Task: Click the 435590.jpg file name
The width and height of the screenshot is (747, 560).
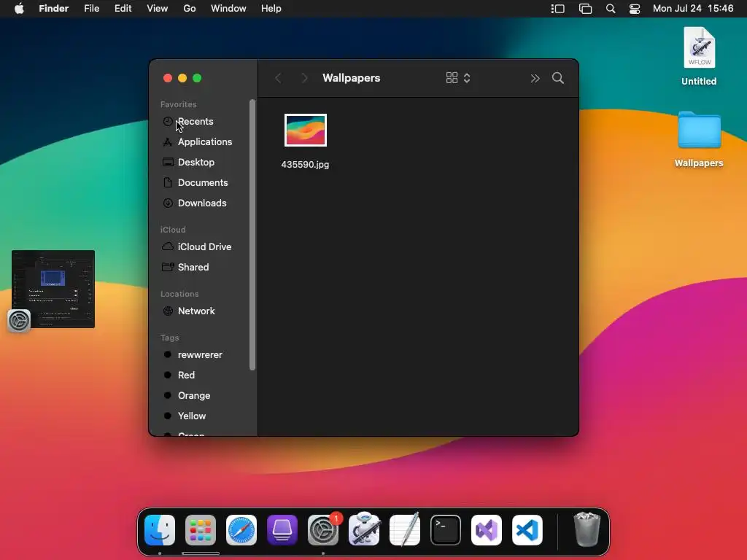Action: point(305,165)
